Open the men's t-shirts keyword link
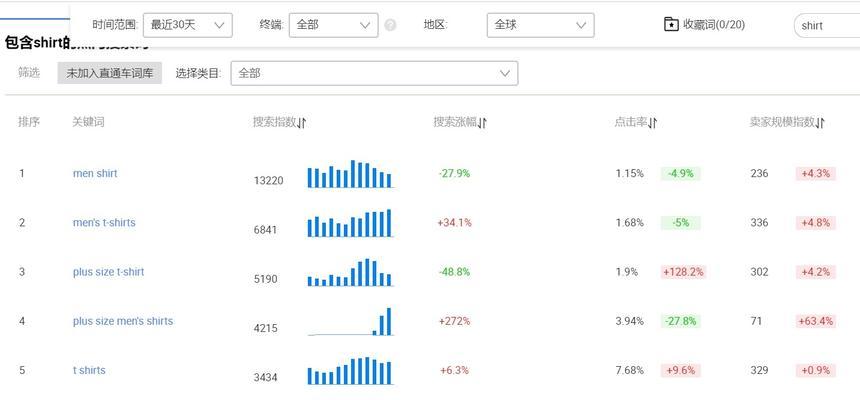The image size is (860, 400). (x=104, y=223)
